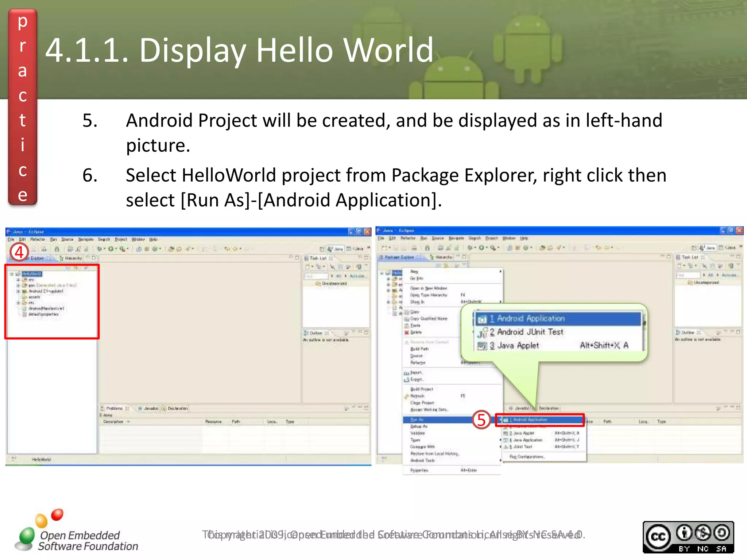Open Run button dropdown arrow in left Eclipse toolbar
Screen dimensions: 747x560
116,249
